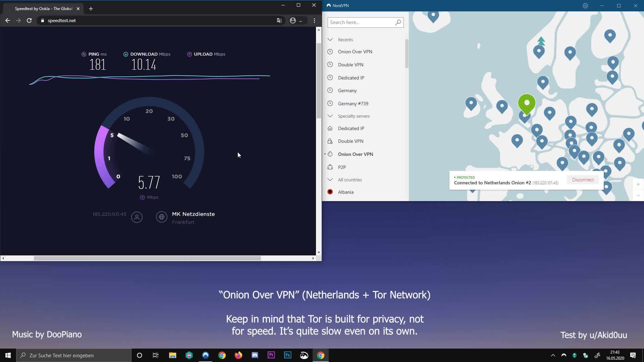Click the P2P servers icon
Screen dimensions: 644x362
point(330,167)
